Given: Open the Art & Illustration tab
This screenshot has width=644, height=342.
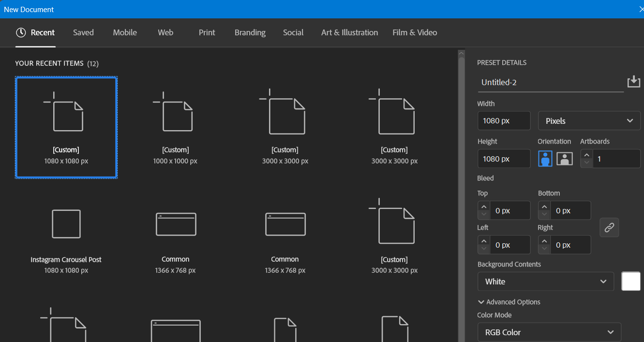Looking at the screenshot, I should [349, 32].
